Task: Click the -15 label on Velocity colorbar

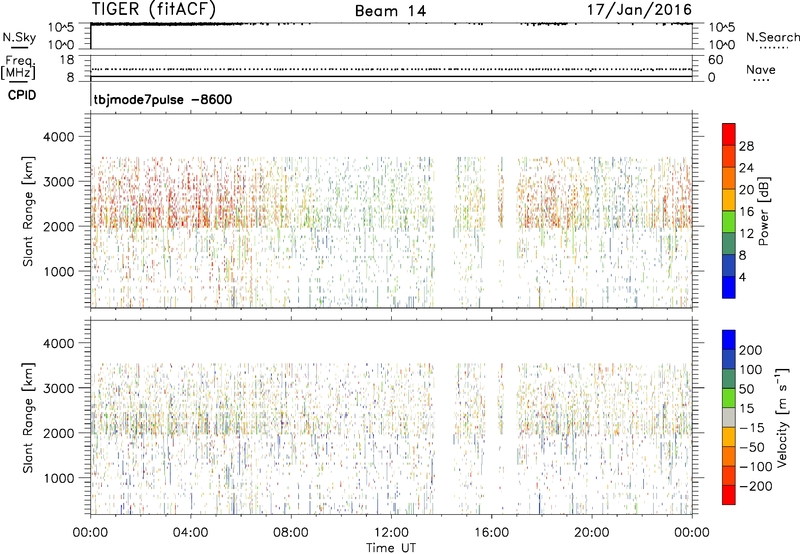Action: click(753, 428)
